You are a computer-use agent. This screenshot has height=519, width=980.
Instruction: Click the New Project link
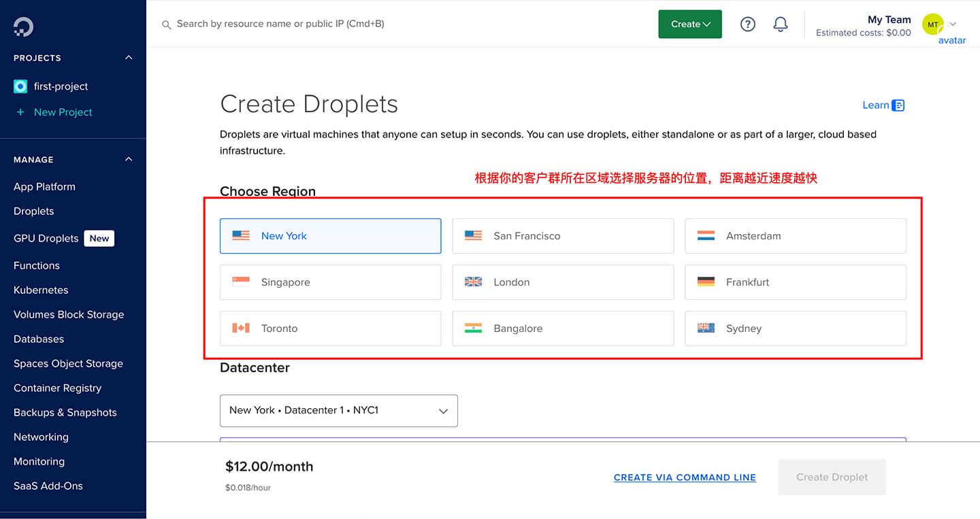(x=63, y=112)
